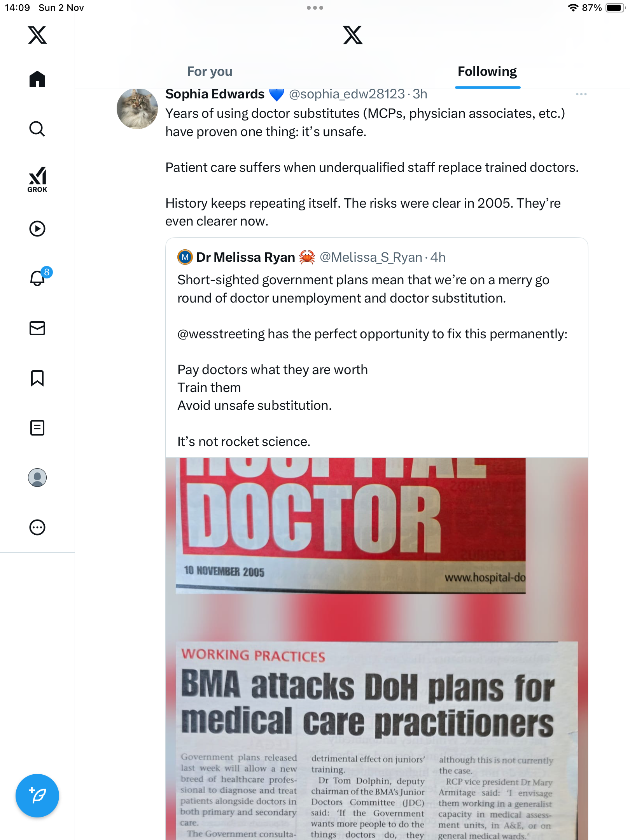Open your profile avatar in sidebar
Screen dimensions: 630x840
pyautogui.click(x=37, y=478)
